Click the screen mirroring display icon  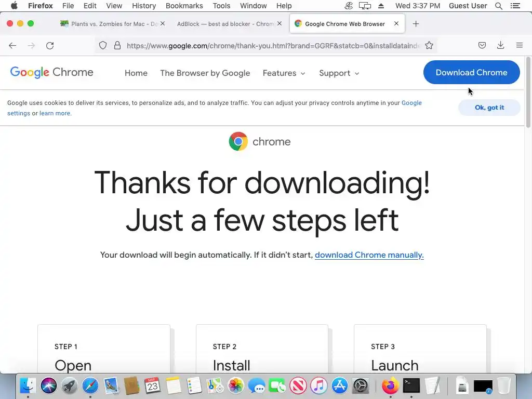(x=365, y=6)
